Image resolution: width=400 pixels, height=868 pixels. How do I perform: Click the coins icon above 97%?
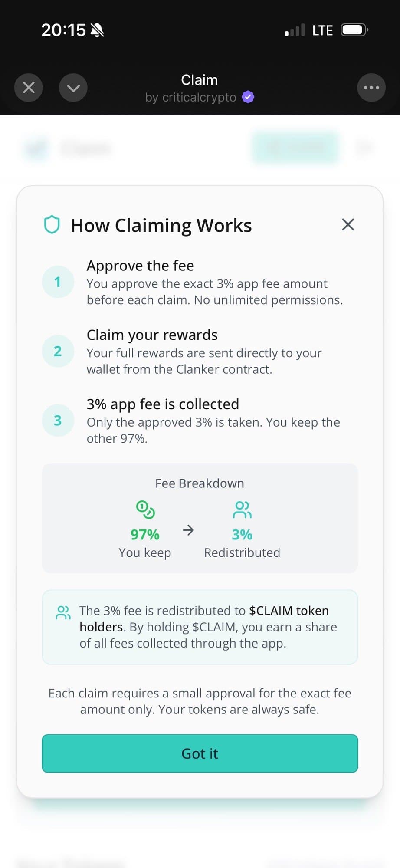click(145, 510)
